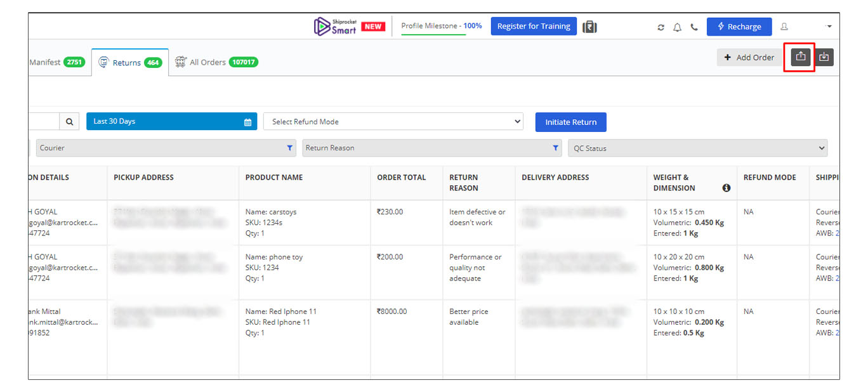Screen dimensions: 868x392
Task: Click the Add Order button
Action: pos(749,58)
